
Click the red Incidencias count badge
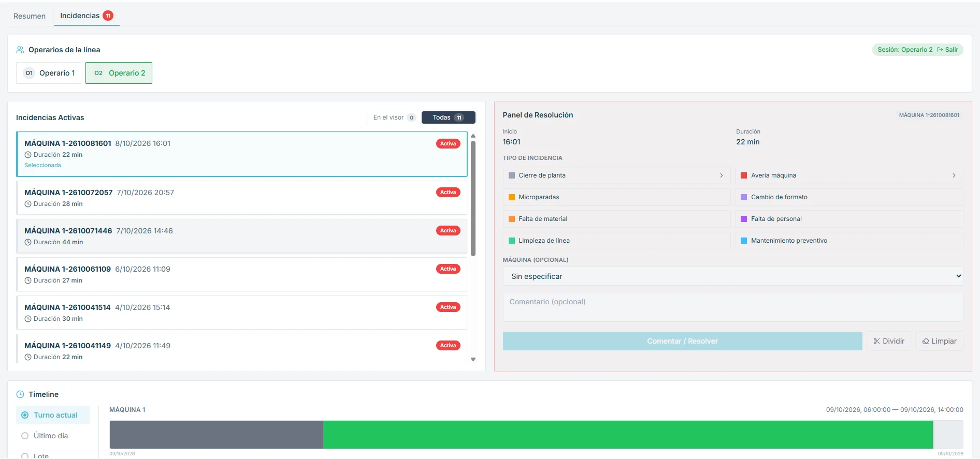(x=108, y=16)
